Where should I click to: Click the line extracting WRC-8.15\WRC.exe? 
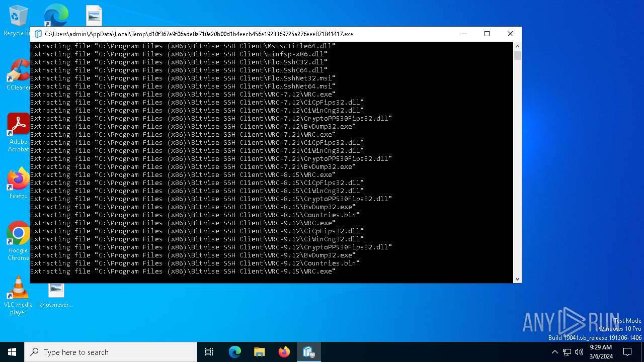pyautogui.click(x=183, y=175)
